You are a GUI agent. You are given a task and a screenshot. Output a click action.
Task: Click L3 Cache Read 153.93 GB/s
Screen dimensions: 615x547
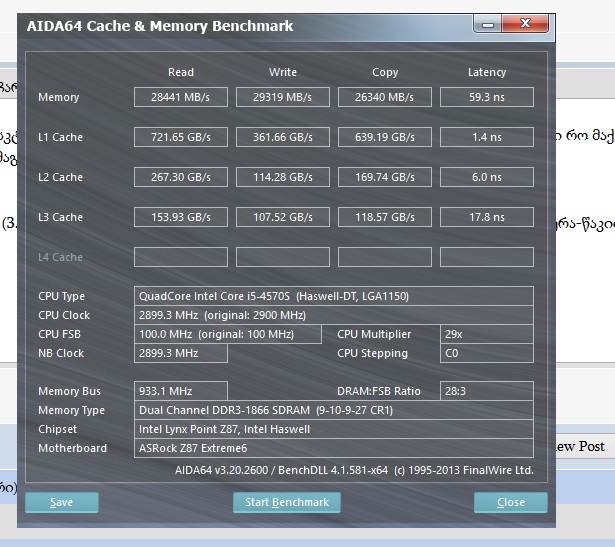pos(181,217)
